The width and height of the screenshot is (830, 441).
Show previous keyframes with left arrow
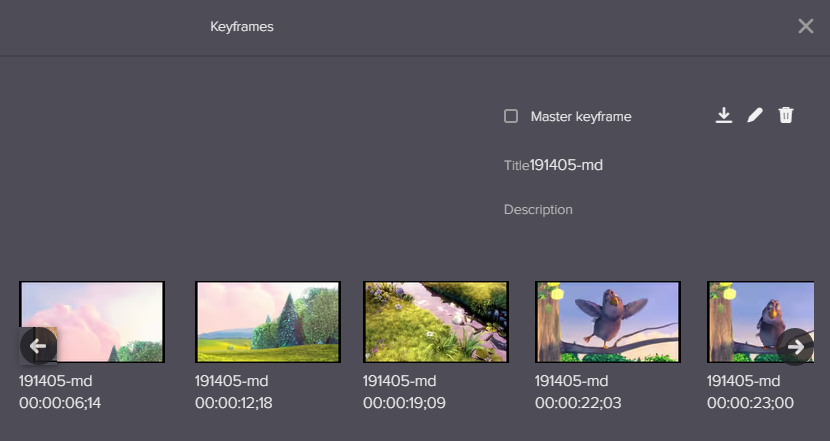coord(38,346)
